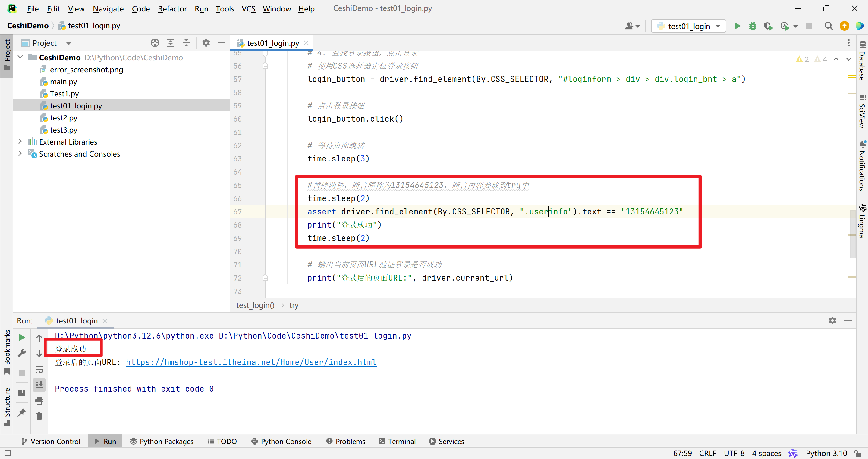The height and width of the screenshot is (459, 868).
Task: Open Project panel settings gear
Action: tap(206, 43)
